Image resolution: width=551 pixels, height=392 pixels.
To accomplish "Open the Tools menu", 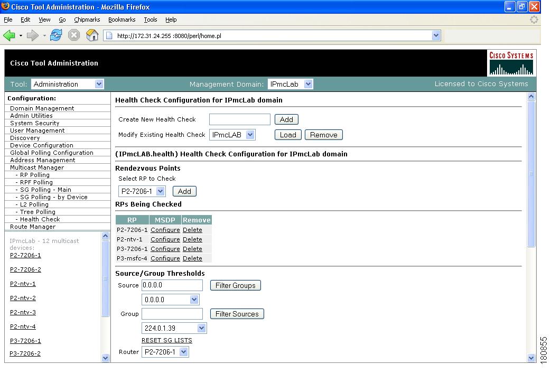I will [151, 20].
